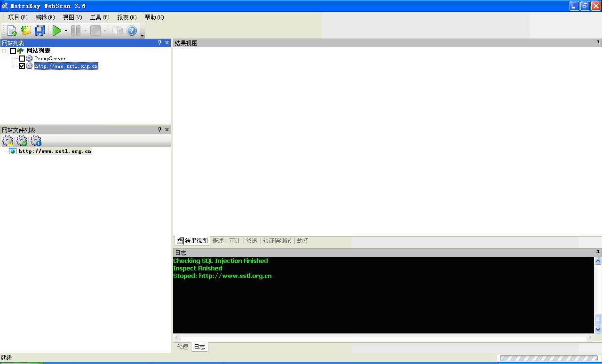Screen dimensions: 602x364
Task: Open Help with the question mark icon
Action: (x=132, y=31)
